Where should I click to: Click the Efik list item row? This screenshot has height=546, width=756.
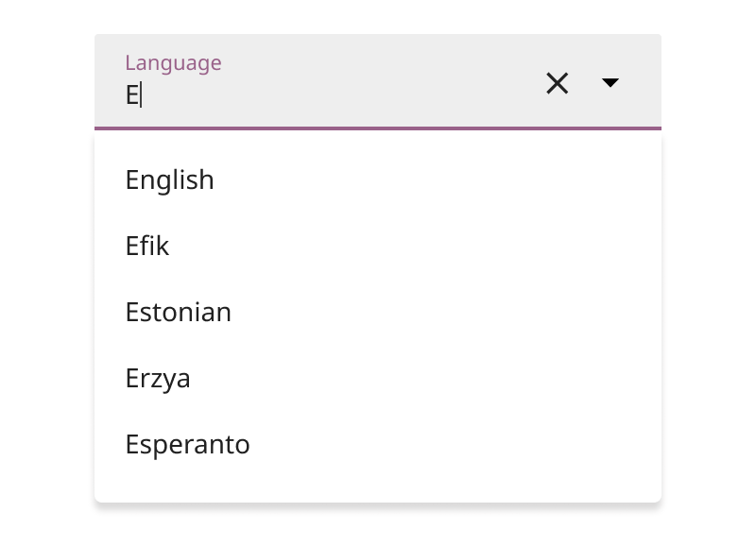378,247
